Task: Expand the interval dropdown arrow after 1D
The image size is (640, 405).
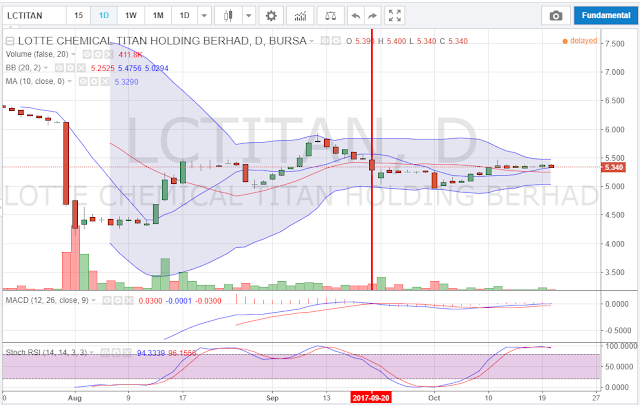Action: [x=204, y=16]
